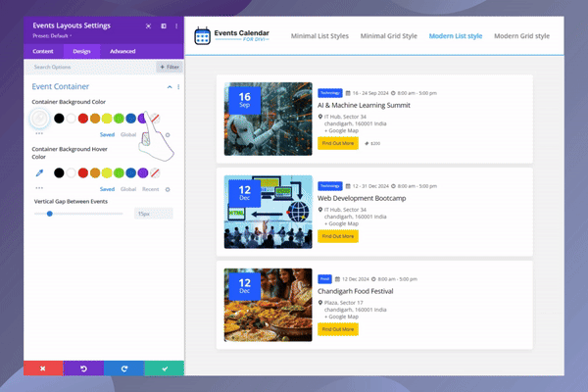Viewport: 588px width, 392px height.
Task: Focus the Search Options field
Action: point(89,68)
